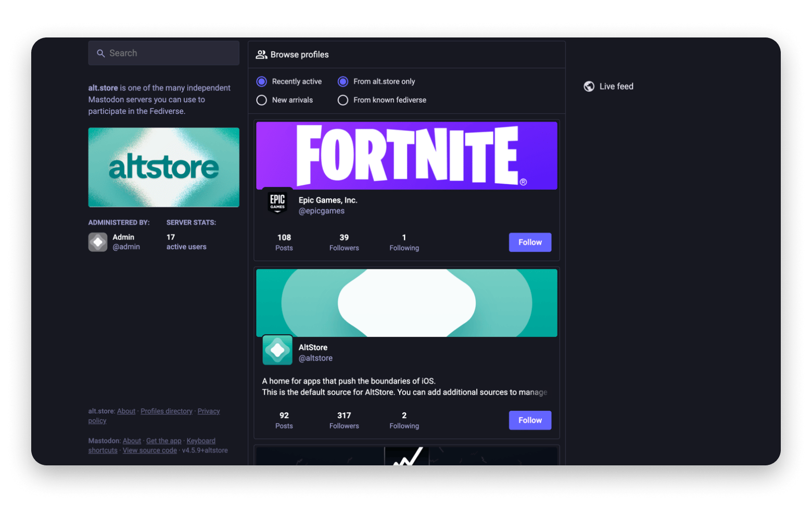812x507 pixels.
Task: Click the Fortnite header banner
Action: [407, 156]
